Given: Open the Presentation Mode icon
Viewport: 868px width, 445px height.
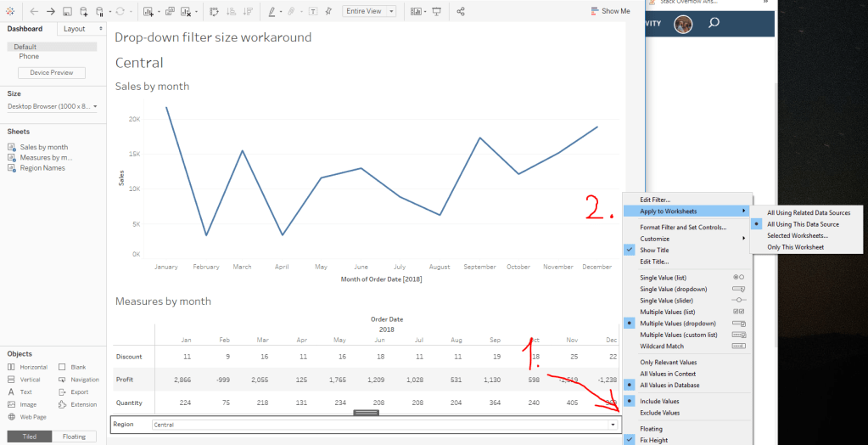Looking at the screenshot, I should tap(437, 12).
